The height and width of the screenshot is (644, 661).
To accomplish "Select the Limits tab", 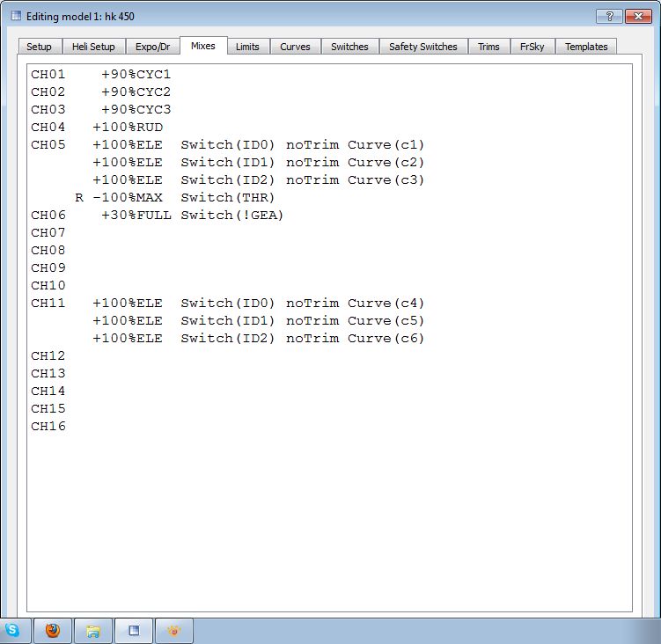I will pos(247,47).
